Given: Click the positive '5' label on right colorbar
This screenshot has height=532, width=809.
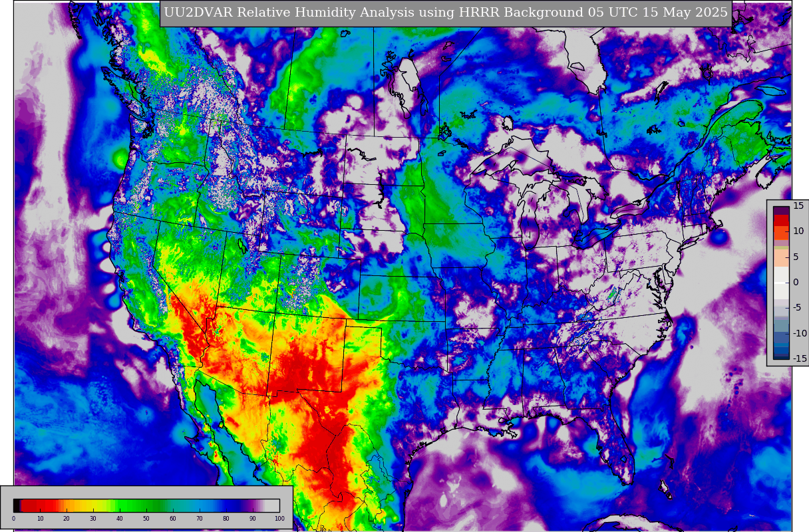Looking at the screenshot, I should [796, 257].
